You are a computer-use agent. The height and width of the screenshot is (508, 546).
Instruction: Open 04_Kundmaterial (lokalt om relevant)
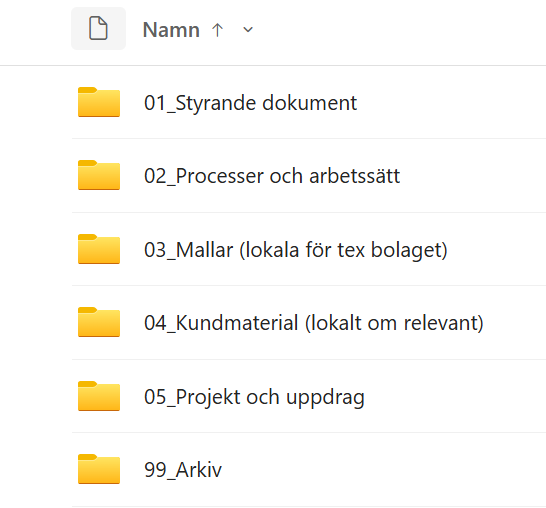314,323
